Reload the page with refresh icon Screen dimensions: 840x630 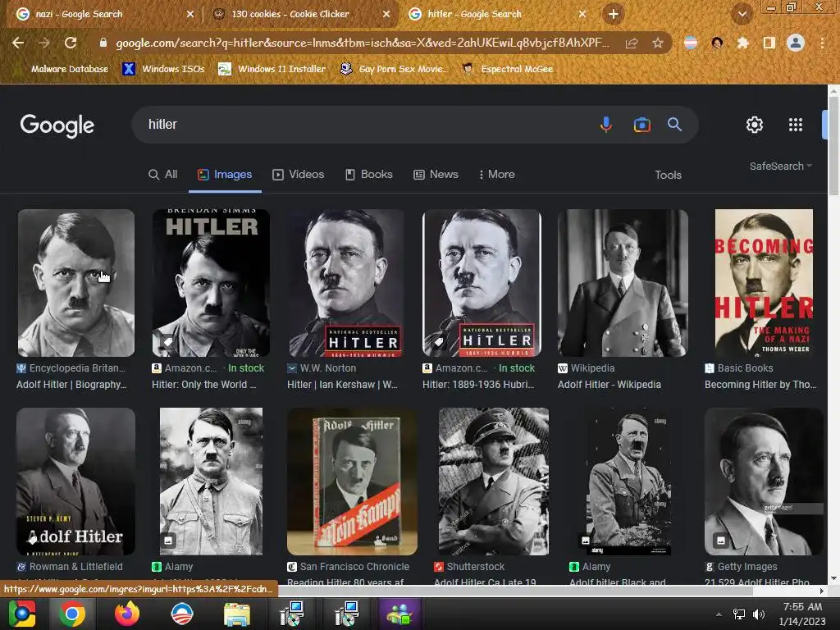pos(71,43)
